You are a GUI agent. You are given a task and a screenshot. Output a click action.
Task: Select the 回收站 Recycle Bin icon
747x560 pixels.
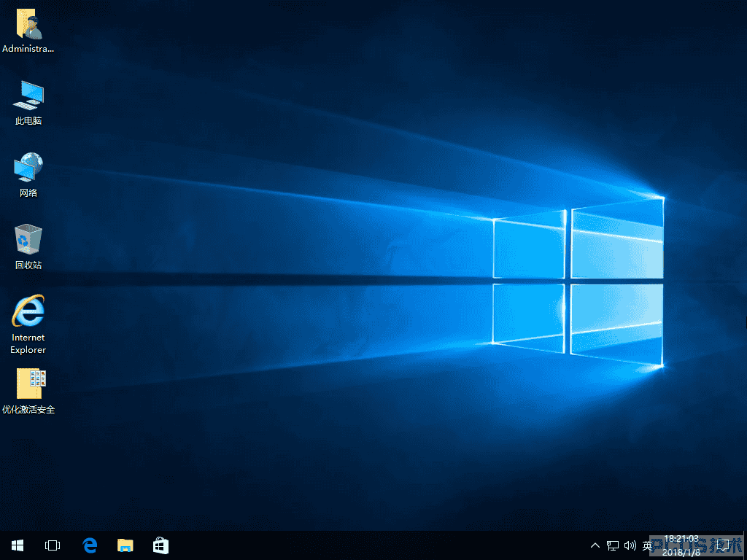tap(28, 246)
